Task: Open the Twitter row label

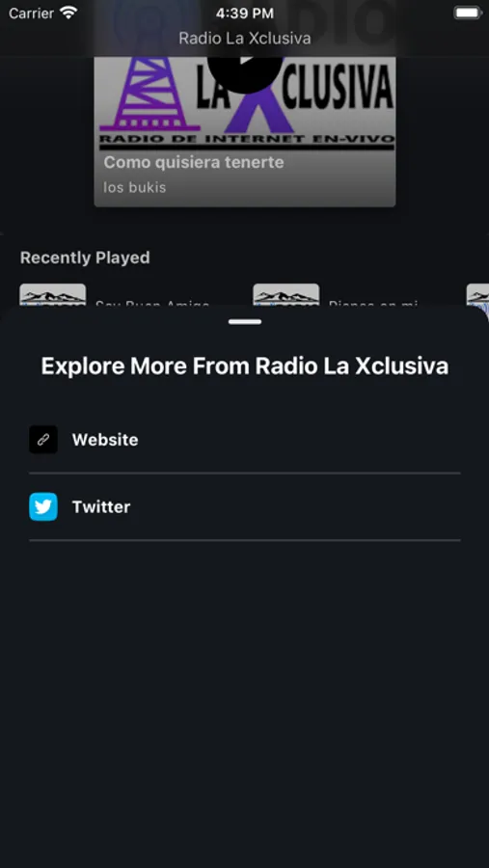Action: pyautogui.click(x=101, y=506)
